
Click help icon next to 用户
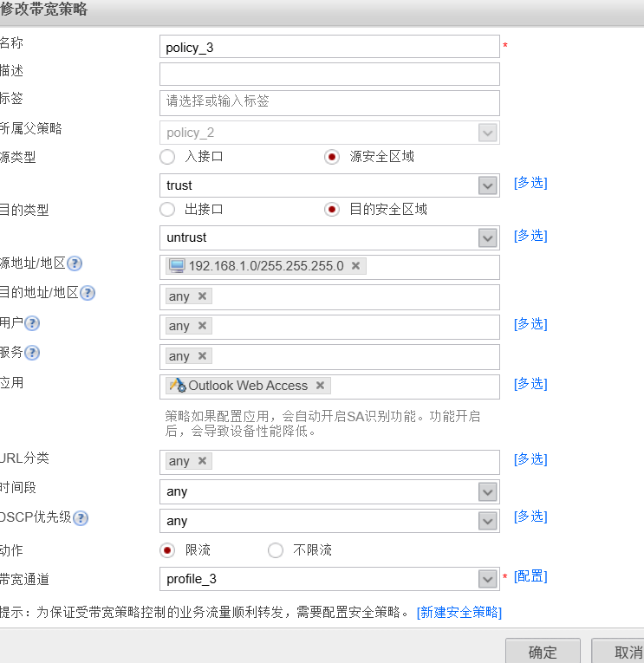coord(32,323)
